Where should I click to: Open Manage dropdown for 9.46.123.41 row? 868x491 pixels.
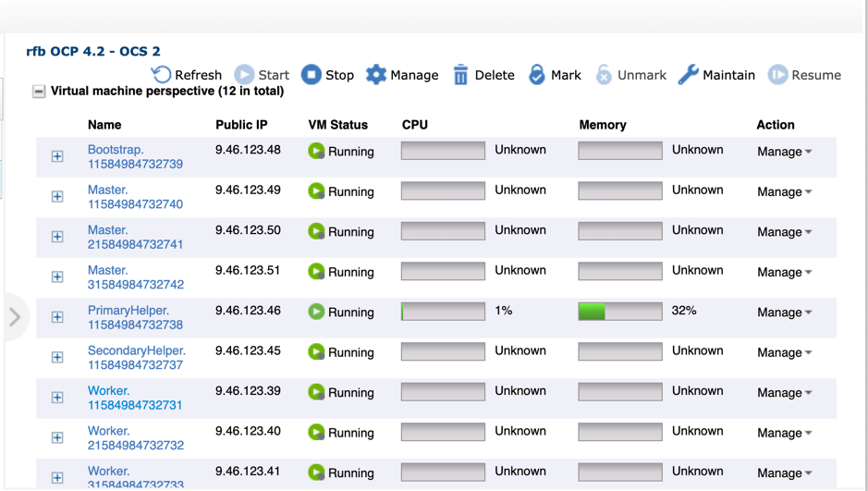pyautogui.click(x=785, y=473)
